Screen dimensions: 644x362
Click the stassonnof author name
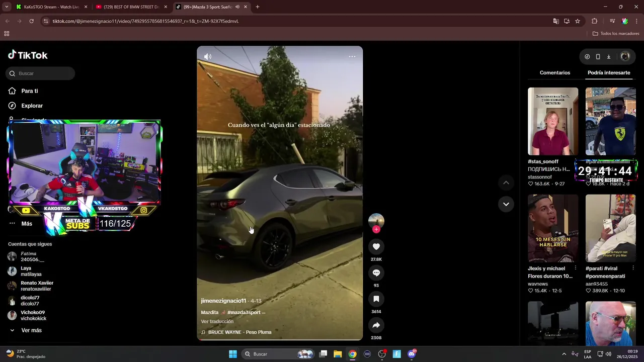[x=540, y=177]
